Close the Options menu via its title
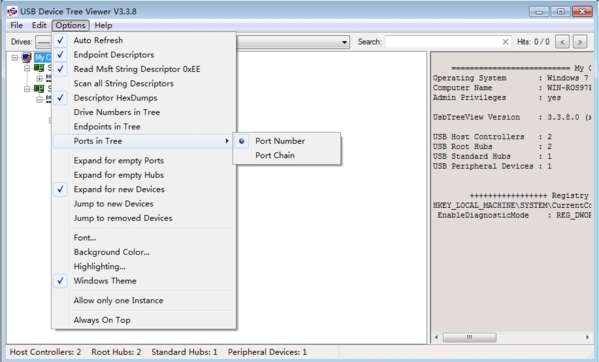Screen dimensions: 599x362 (71, 25)
